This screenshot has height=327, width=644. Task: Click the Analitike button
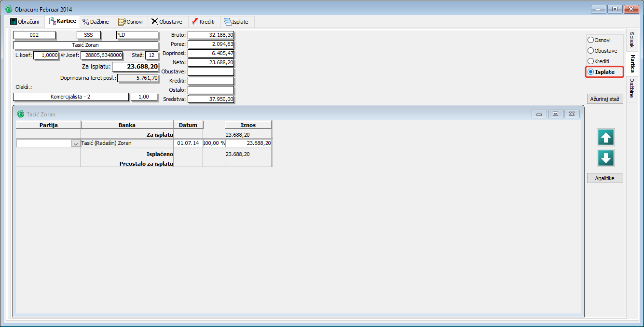pos(605,178)
